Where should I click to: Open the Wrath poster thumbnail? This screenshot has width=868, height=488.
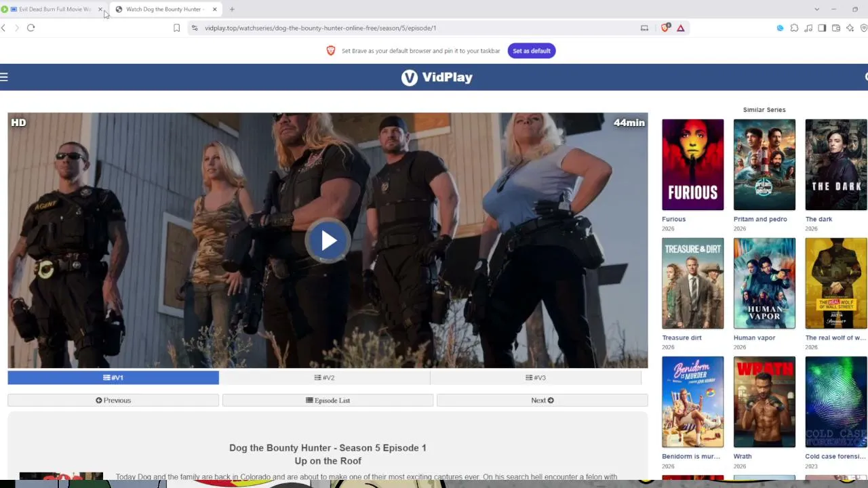point(764,402)
